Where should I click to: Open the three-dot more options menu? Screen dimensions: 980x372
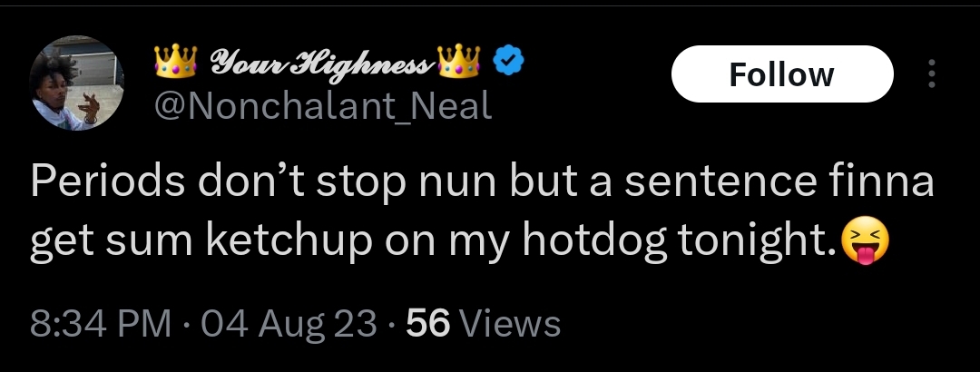pyautogui.click(x=931, y=74)
